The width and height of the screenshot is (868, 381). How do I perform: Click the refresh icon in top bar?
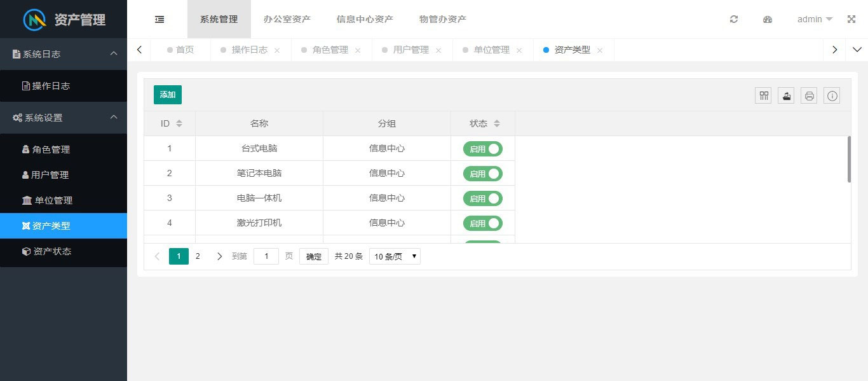tap(734, 19)
